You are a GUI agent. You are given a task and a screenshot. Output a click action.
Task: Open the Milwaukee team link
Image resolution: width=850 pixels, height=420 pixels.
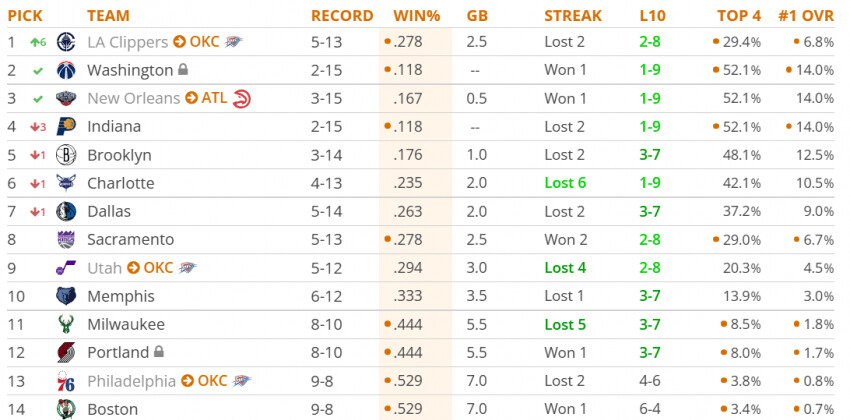click(x=126, y=324)
